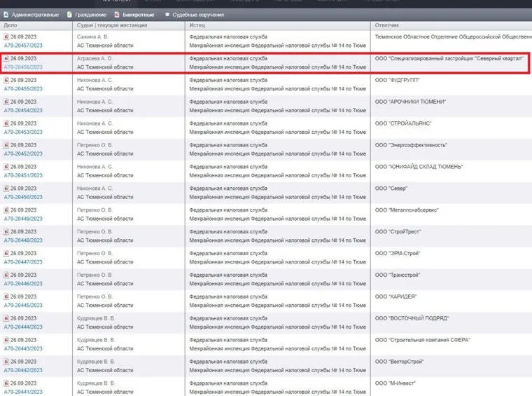532x396 pixels.
Task: Open case link А70-20456/2023
Action: (x=24, y=67)
